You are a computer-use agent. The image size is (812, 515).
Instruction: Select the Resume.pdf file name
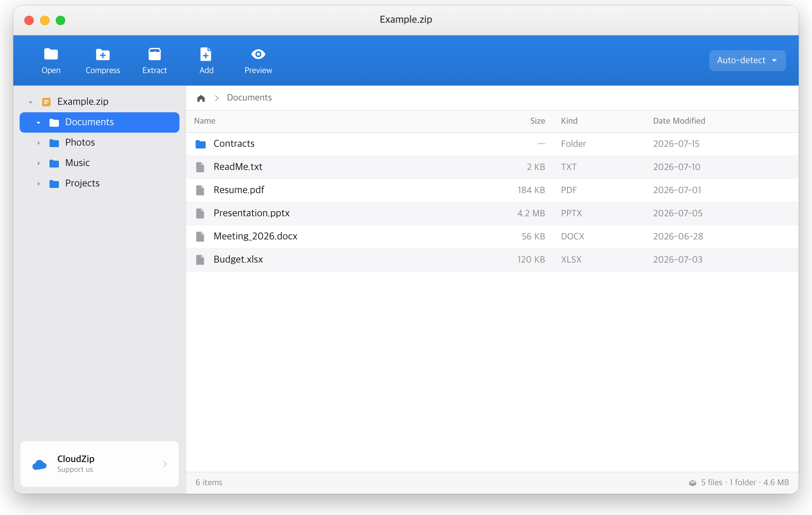tap(239, 190)
